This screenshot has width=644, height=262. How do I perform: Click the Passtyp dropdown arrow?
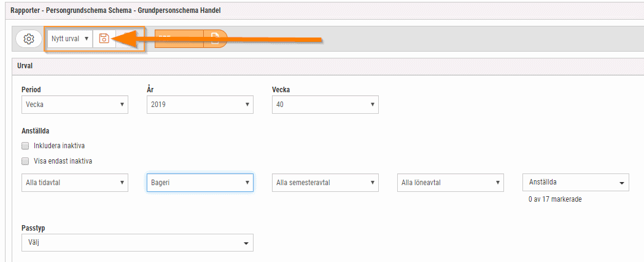point(246,244)
